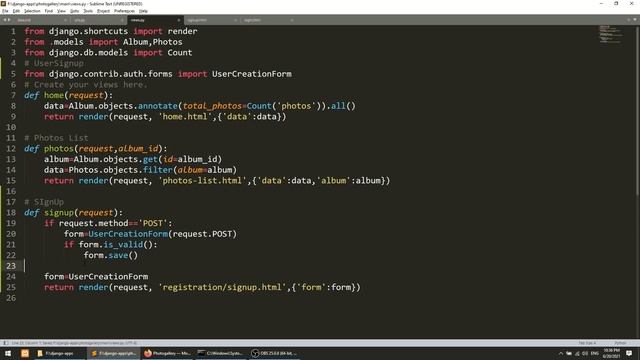Open the Tools menu
Image resolution: width=640 pixels, height=360 pixels.
click(88, 11)
